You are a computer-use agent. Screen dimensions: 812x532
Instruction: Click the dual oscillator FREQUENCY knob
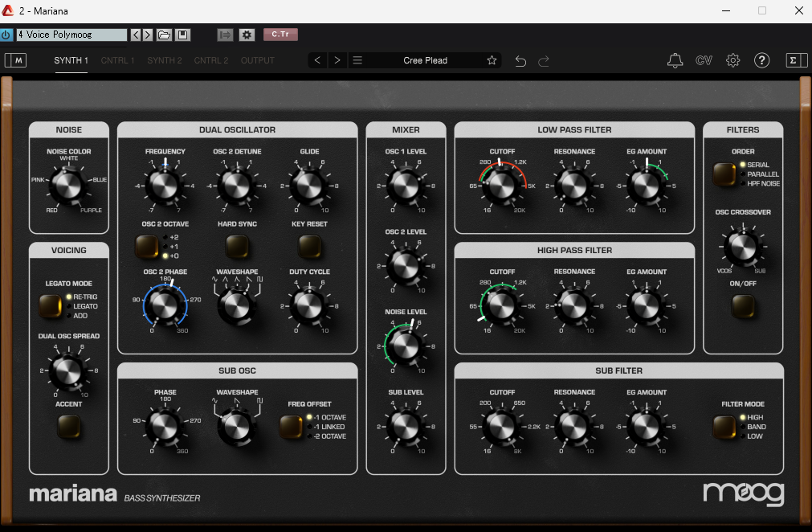(x=165, y=186)
